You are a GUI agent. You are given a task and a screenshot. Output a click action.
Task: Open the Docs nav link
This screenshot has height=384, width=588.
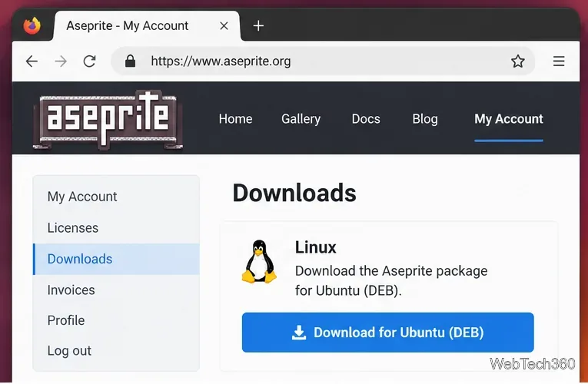coord(366,119)
